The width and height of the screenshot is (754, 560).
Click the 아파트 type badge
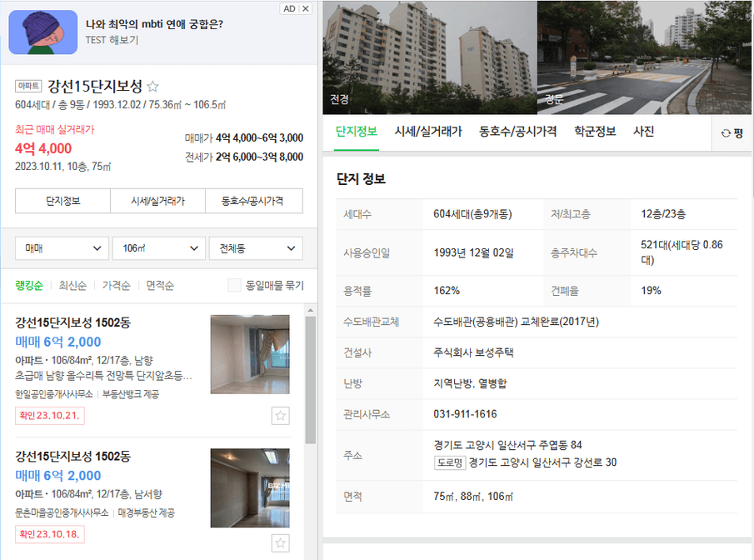click(x=28, y=86)
